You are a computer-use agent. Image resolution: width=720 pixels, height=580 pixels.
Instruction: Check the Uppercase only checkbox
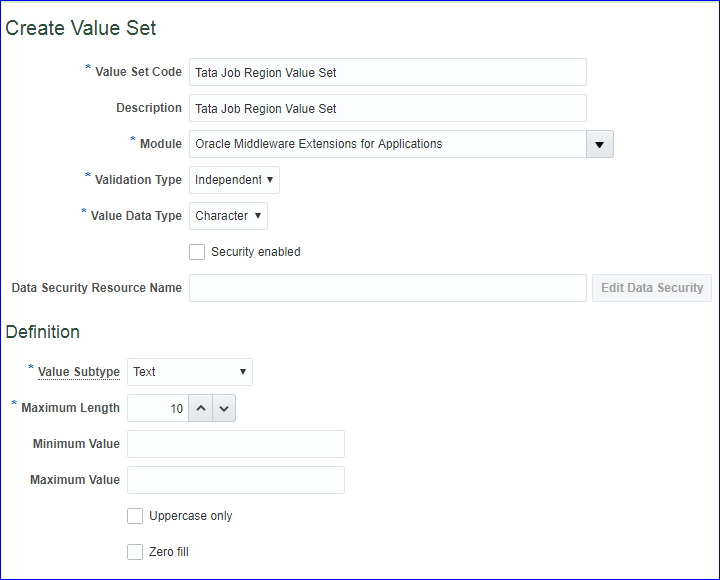click(135, 516)
